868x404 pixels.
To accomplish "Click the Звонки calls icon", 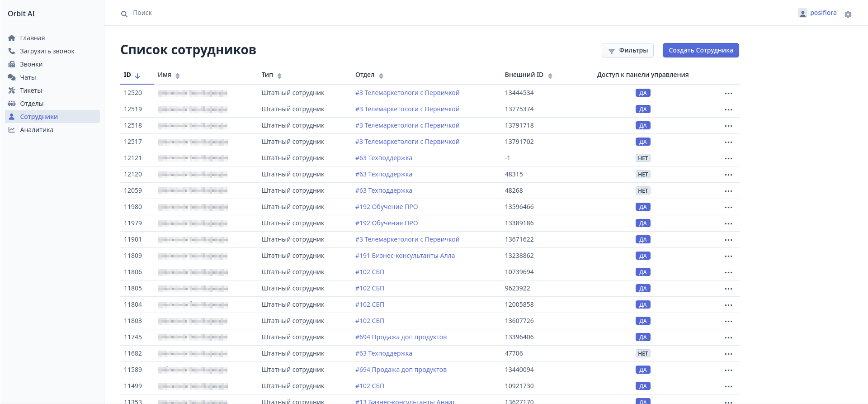I will 12,64.
